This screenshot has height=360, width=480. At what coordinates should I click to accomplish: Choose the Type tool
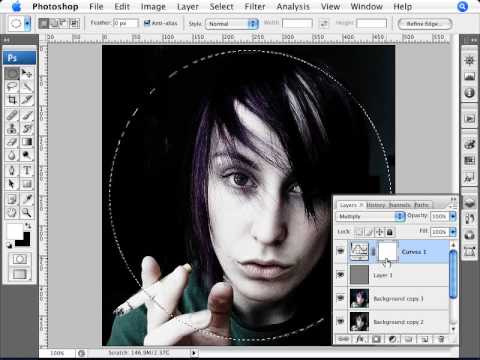[x=27, y=170]
